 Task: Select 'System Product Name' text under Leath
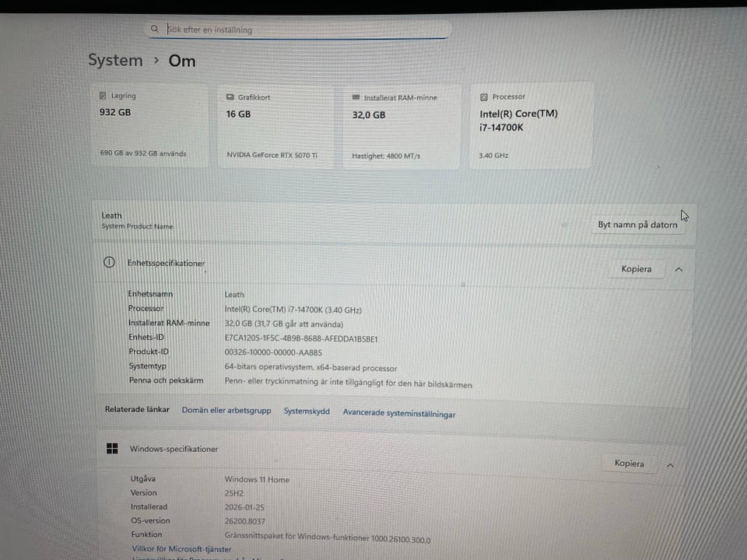(137, 226)
